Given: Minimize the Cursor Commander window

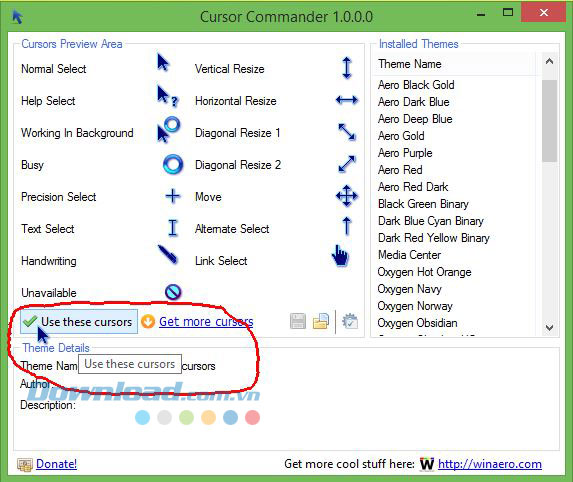Looking at the screenshot, I should point(481,15).
